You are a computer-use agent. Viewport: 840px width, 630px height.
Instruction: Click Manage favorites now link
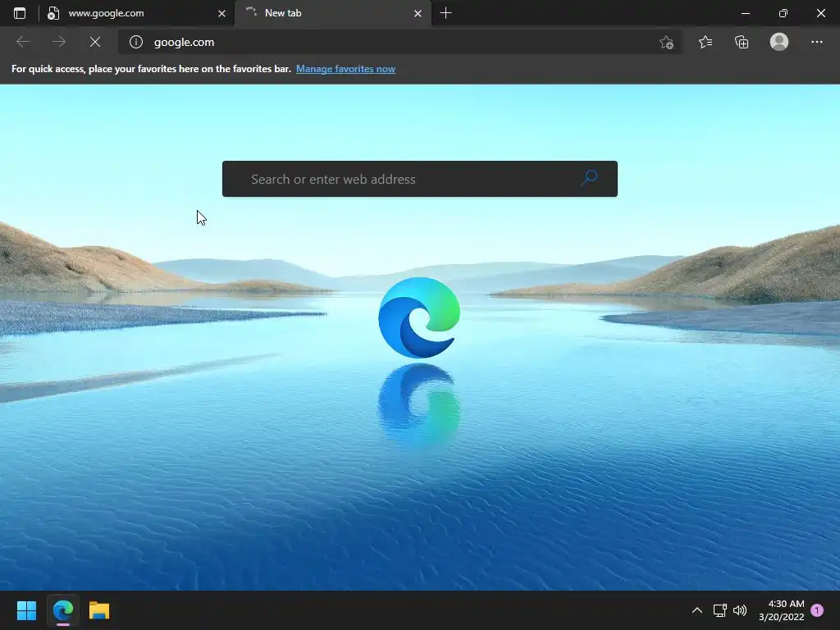click(x=345, y=69)
